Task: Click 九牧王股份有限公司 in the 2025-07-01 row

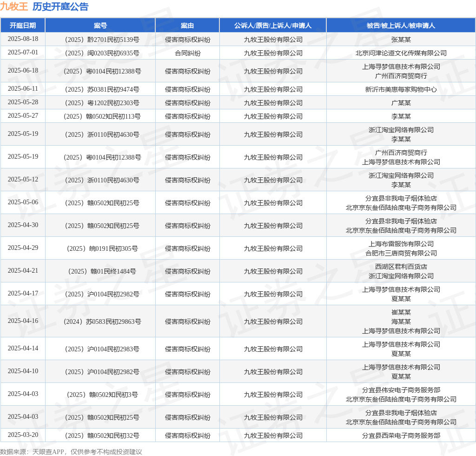Action: coord(273,53)
